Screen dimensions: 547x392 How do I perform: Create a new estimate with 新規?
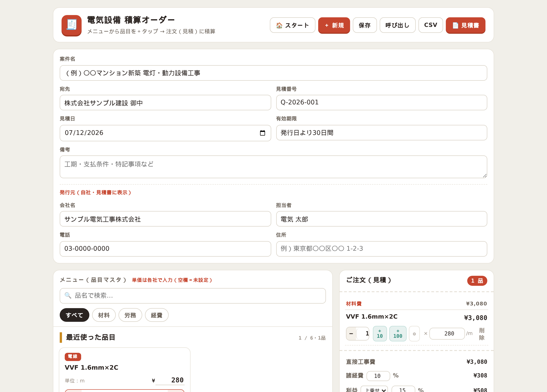click(334, 25)
